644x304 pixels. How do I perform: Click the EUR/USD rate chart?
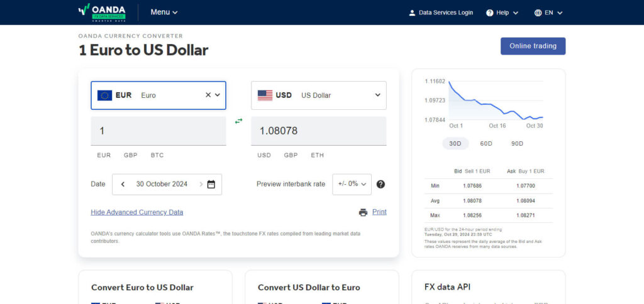496,101
